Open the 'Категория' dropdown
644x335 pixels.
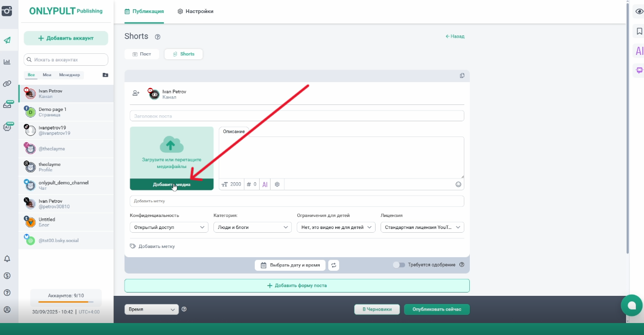(x=252, y=227)
